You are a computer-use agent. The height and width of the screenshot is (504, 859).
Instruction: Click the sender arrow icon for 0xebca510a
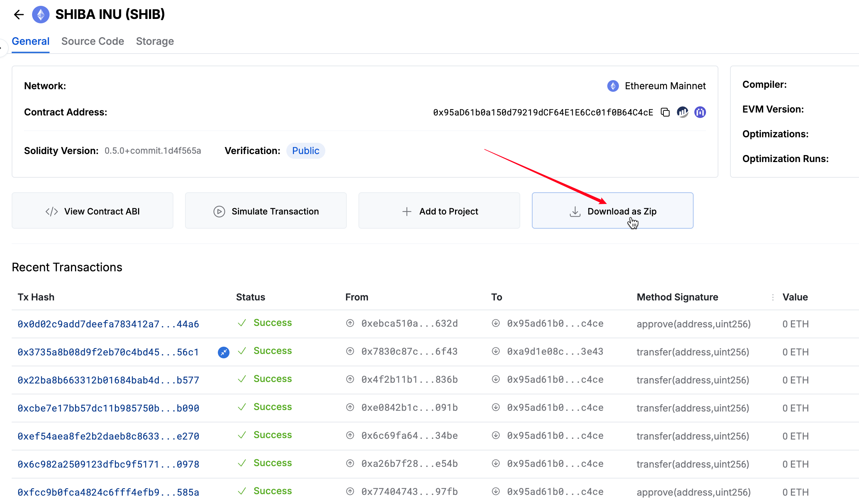350,323
